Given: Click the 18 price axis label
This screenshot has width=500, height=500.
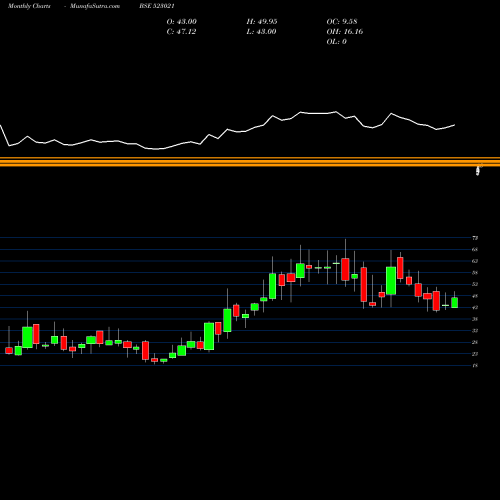Looking at the screenshot, I should (x=475, y=366).
